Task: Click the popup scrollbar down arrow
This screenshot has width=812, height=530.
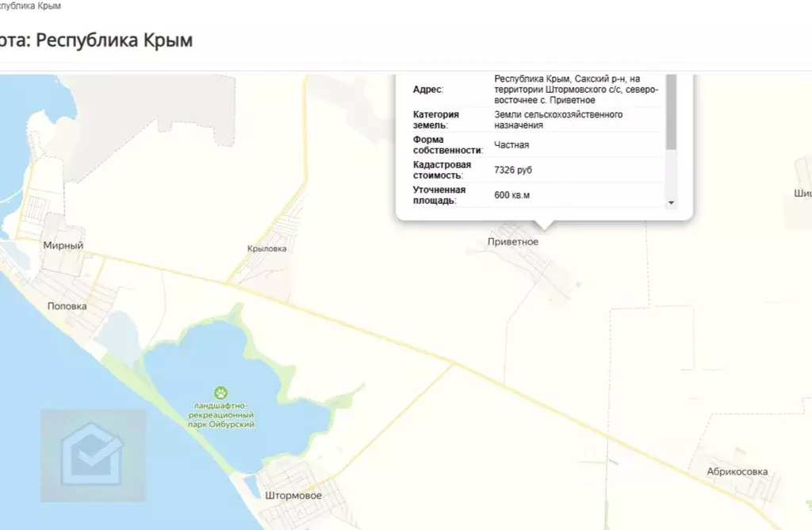Action: point(671,202)
